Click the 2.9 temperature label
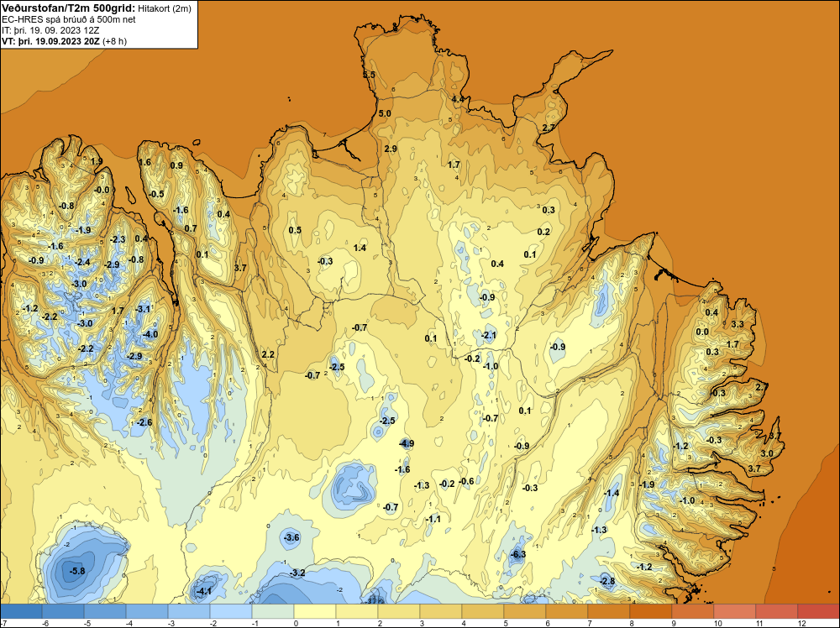The width and height of the screenshot is (840, 628). point(391,149)
